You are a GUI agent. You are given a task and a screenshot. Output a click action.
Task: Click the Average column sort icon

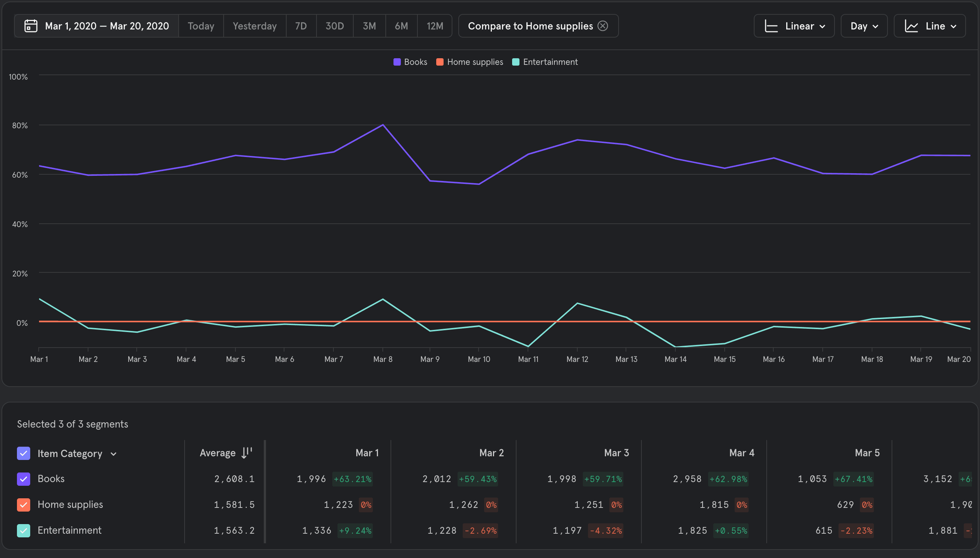pyautogui.click(x=247, y=453)
